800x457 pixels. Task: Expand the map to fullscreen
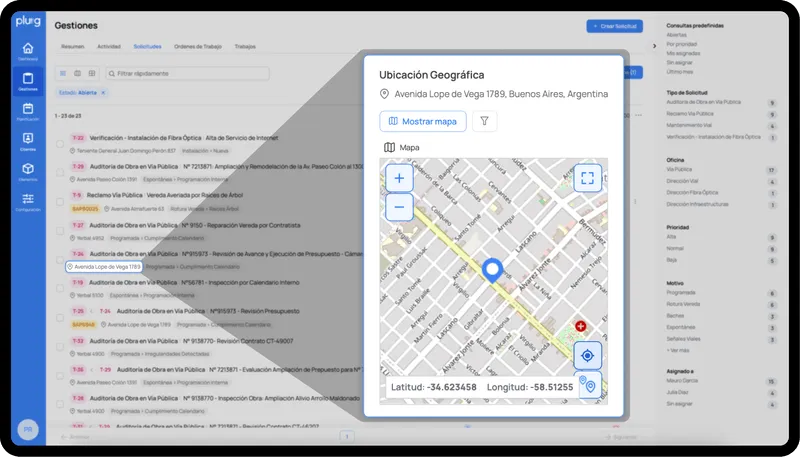(x=588, y=177)
